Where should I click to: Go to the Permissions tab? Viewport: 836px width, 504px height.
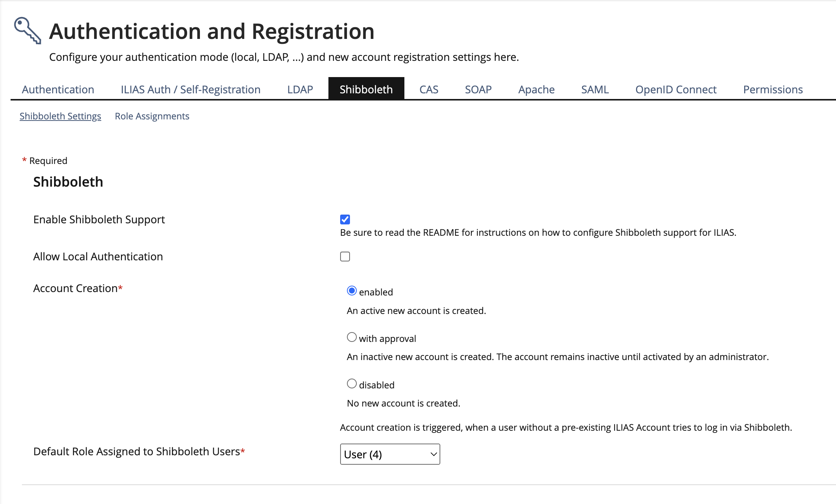(x=773, y=90)
